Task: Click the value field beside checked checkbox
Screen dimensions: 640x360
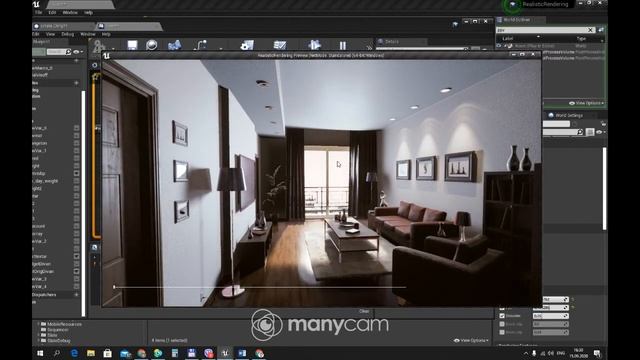Action: (550, 316)
